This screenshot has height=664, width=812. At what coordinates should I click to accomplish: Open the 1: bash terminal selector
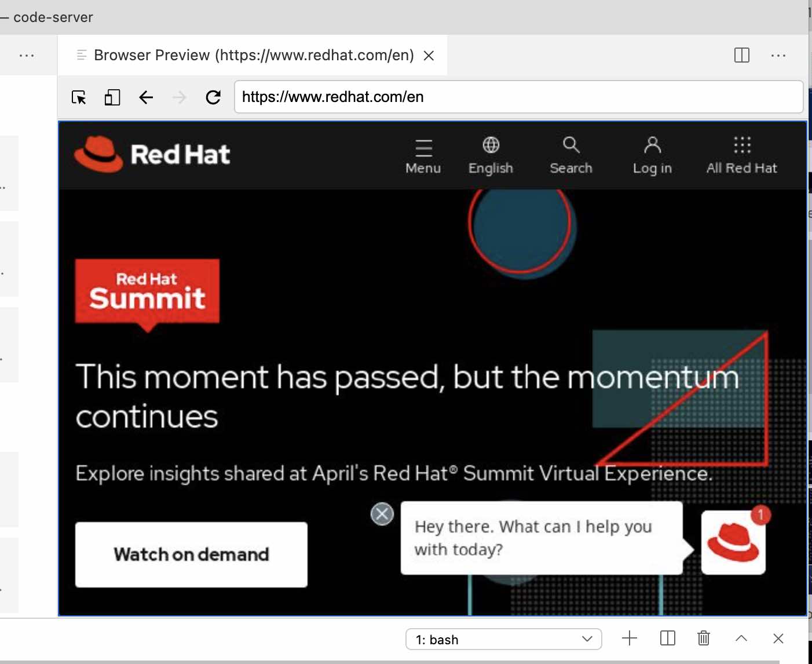[503, 639]
